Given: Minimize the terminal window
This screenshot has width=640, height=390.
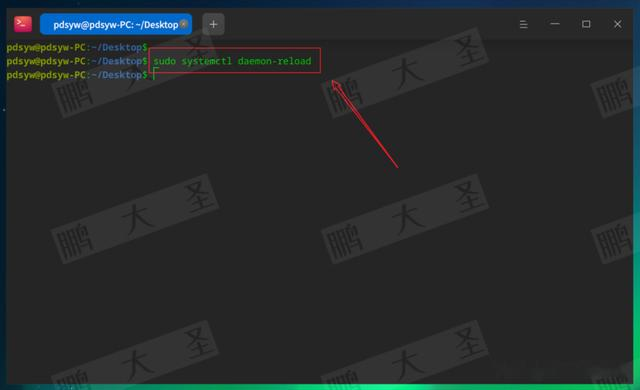Looking at the screenshot, I should [555, 24].
